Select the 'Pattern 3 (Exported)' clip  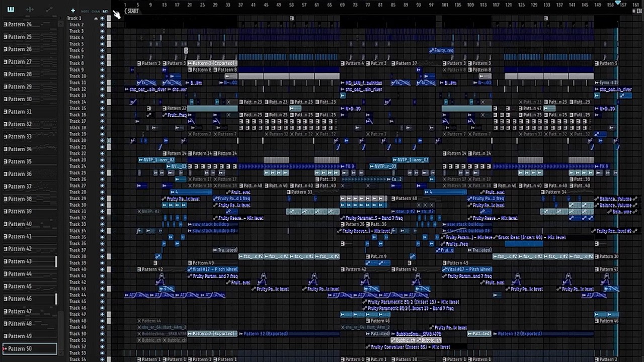212,63
